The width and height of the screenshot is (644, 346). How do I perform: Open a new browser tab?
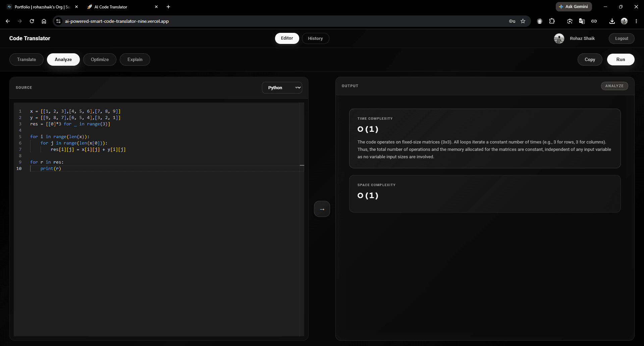click(x=168, y=7)
